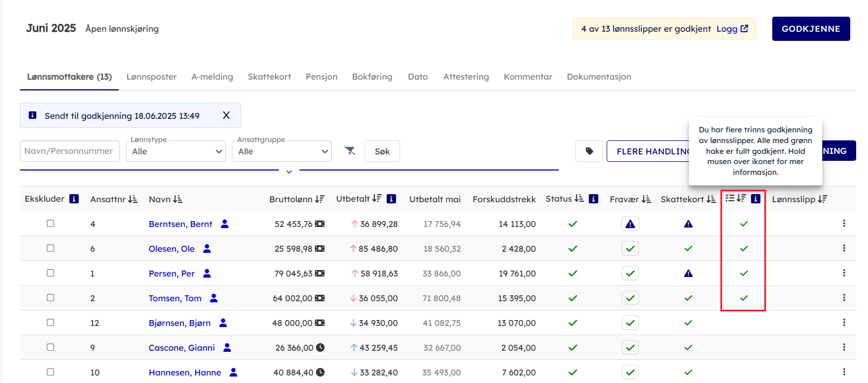Open the Lønnstype dropdown
Viewport: 868px width, 383px height.
tap(176, 152)
